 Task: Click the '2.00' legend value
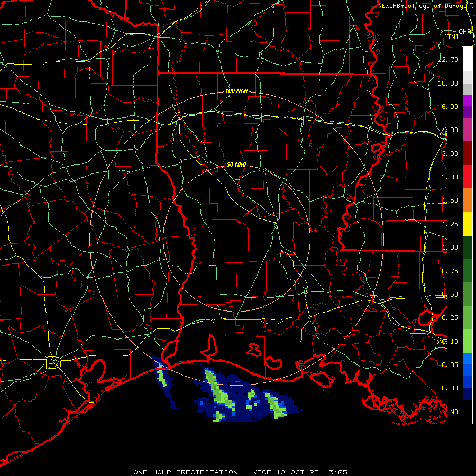450,177
